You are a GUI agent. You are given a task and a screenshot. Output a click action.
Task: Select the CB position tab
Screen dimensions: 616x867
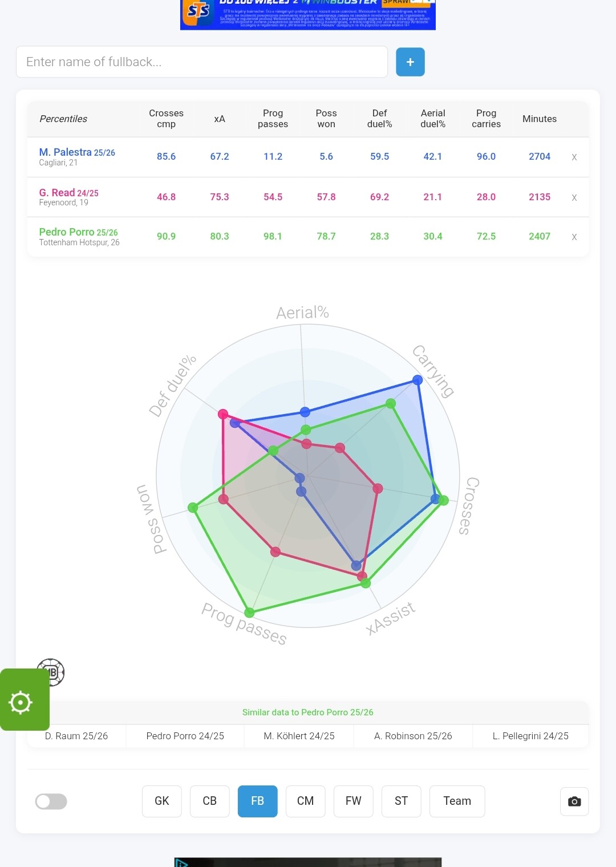pyautogui.click(x=210, y=801)
